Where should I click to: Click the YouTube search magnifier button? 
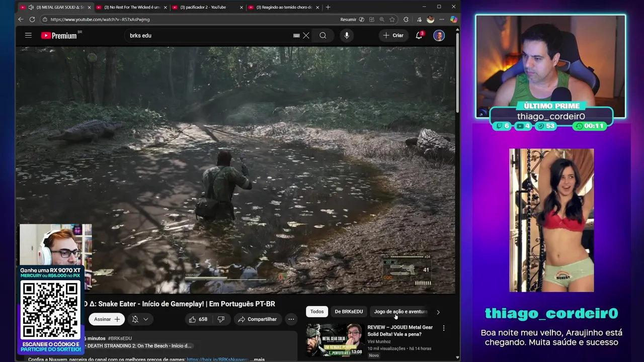click(323, 35)
